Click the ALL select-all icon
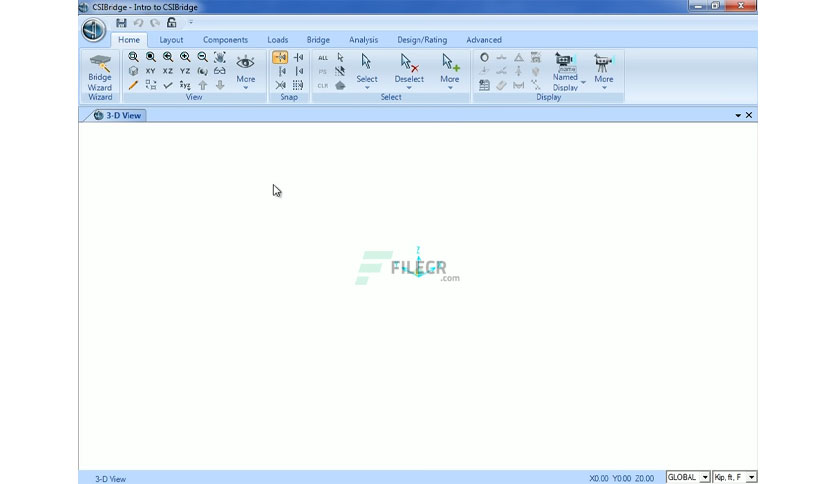The height and width of the screenshot is (484, 836). point(323,58)
